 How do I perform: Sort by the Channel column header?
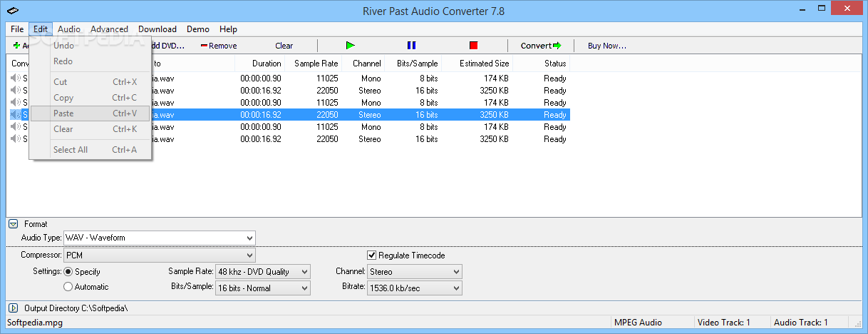coord(363,64)
